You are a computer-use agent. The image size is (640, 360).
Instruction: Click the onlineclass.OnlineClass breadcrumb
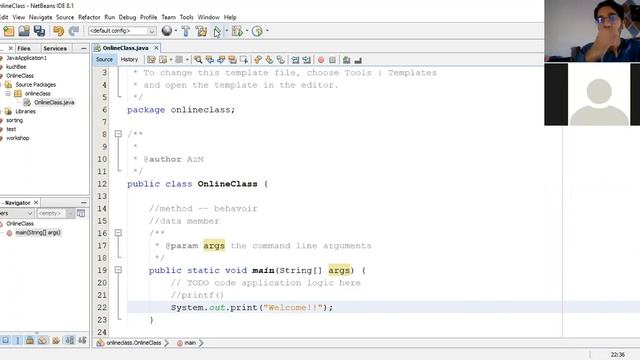(133, 343)
